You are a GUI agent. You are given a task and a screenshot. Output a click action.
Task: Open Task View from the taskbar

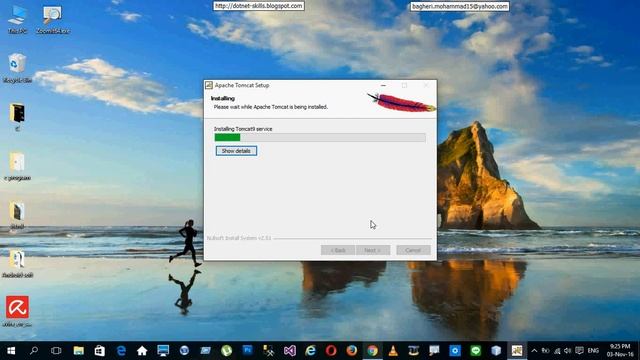pos(56,351)
